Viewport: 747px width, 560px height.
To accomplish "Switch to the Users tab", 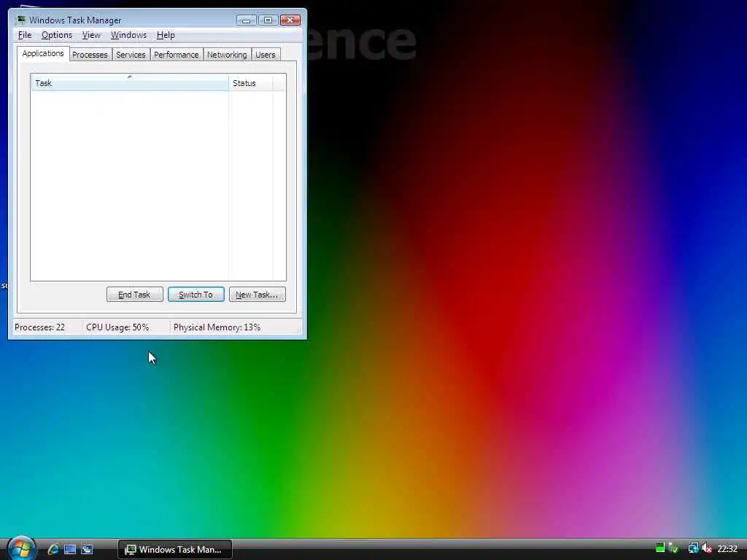I will [266, 55].
